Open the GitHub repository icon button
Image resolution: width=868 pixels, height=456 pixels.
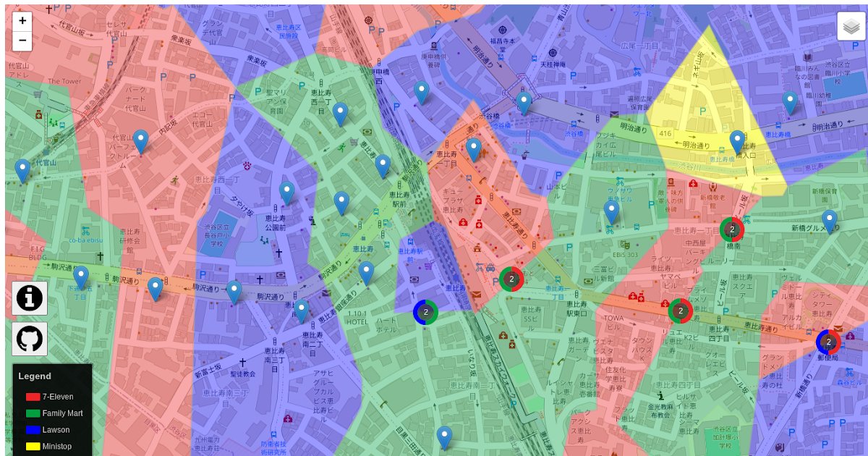click(30, 338)
